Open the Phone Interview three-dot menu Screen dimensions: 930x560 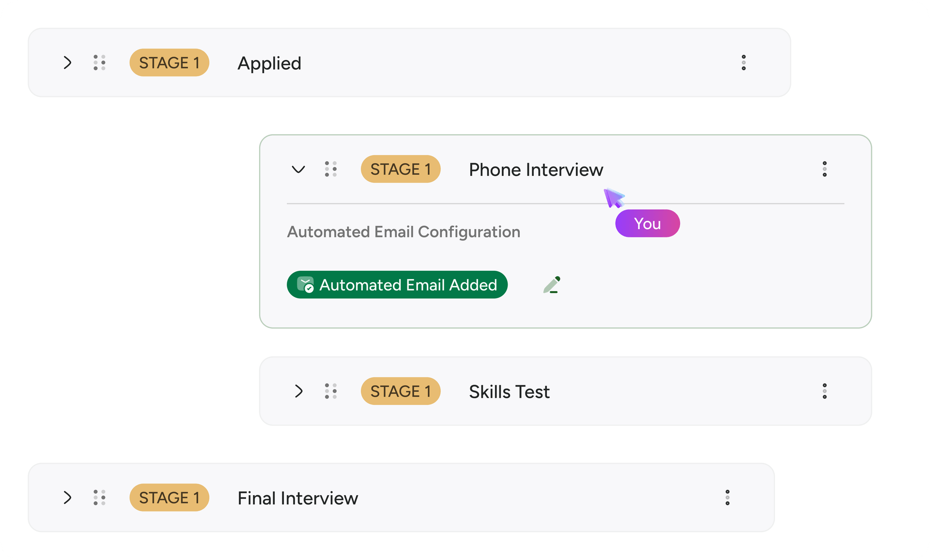tap(824, 169)
